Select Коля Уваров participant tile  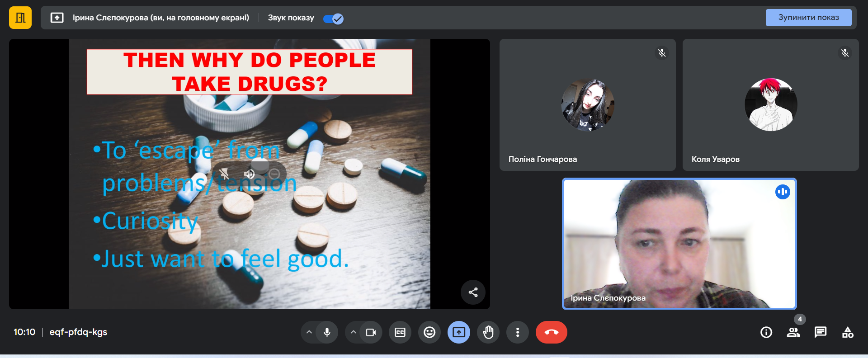[x=770, y=105]
